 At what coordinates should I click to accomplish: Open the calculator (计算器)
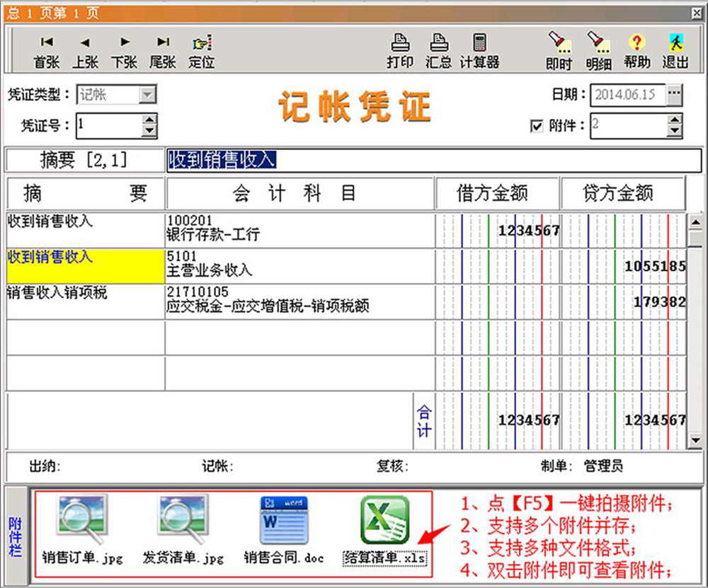coord(479,52)
